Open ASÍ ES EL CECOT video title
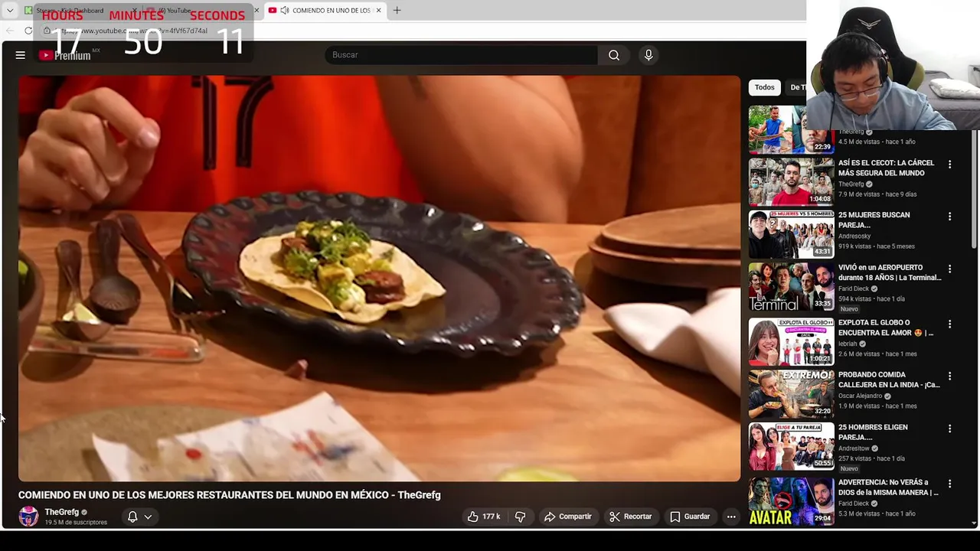This screenshot has height=551, width=980. point(886,168)
